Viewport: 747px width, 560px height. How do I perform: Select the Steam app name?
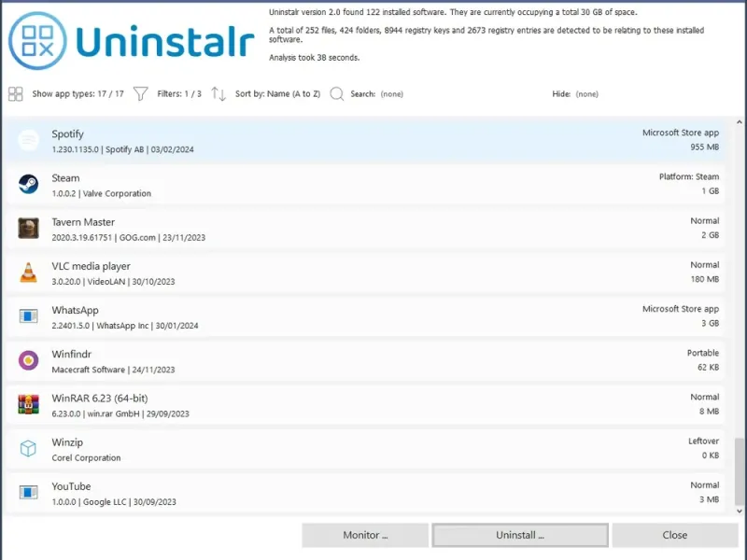pos(65,178)
